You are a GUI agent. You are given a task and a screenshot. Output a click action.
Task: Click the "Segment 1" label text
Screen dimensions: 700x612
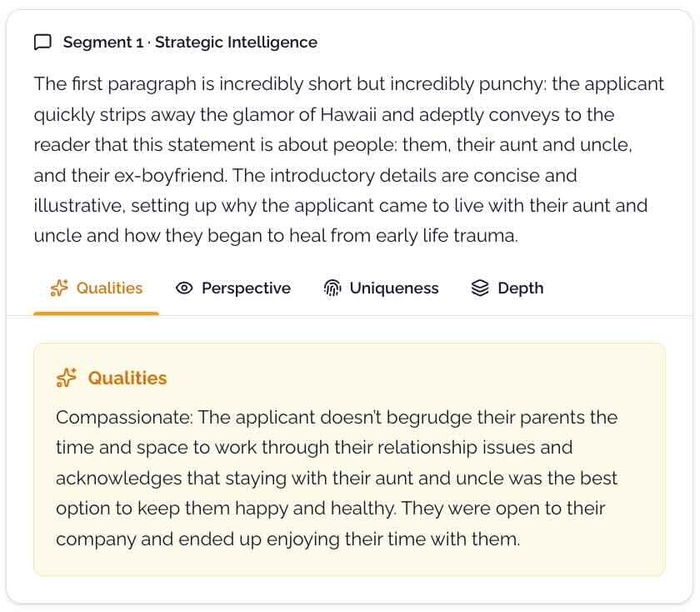102,43
